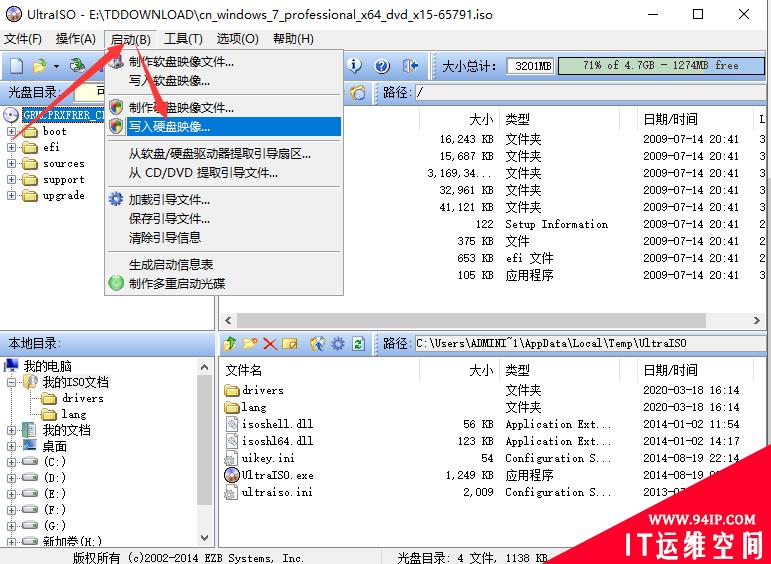Image resolution: width=771 pixels, height=564 pixels.
Task: Choose 制作软盘映像文件... from the menu
Action: pos(224,61)
